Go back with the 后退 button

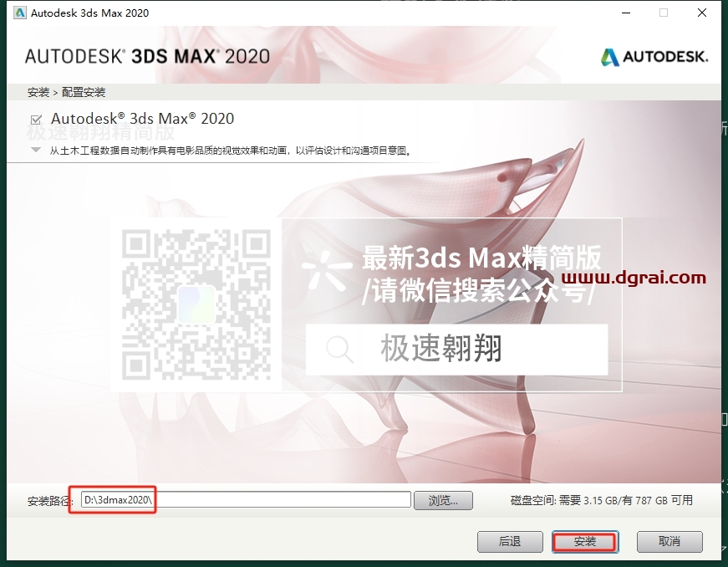510,541
